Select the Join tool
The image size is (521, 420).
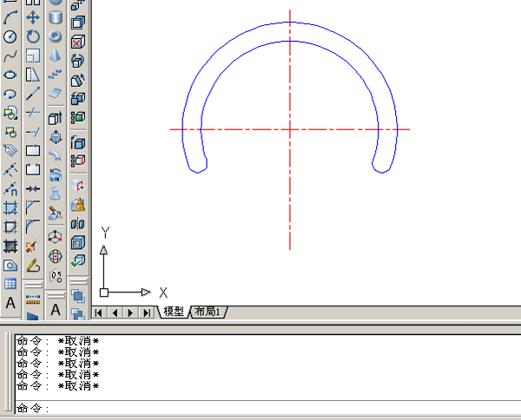[33, 189]
